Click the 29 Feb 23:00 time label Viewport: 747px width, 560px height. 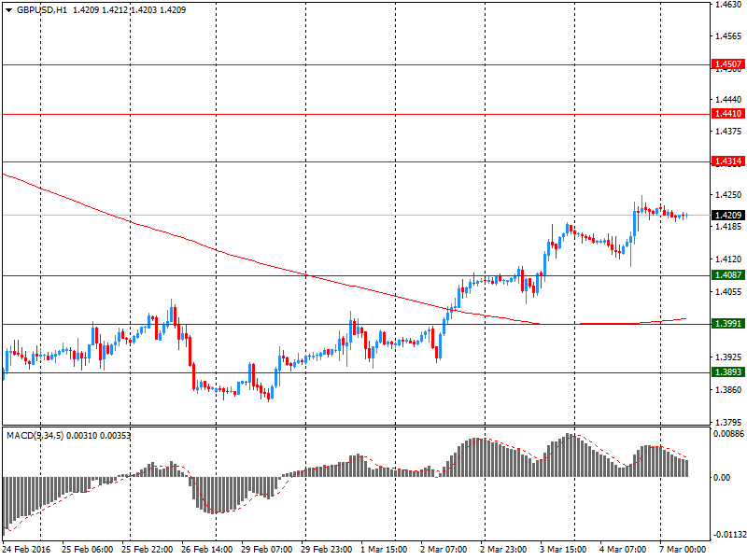coord(326,550)
